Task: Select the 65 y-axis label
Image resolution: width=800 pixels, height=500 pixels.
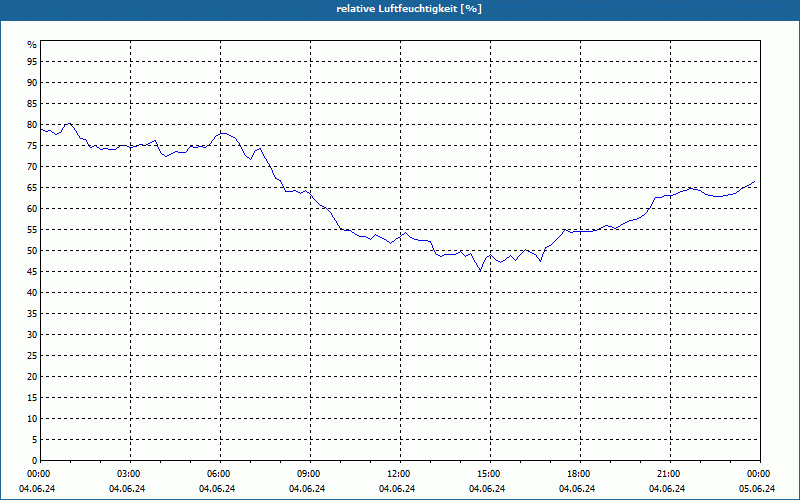Action: pos(32,188)
